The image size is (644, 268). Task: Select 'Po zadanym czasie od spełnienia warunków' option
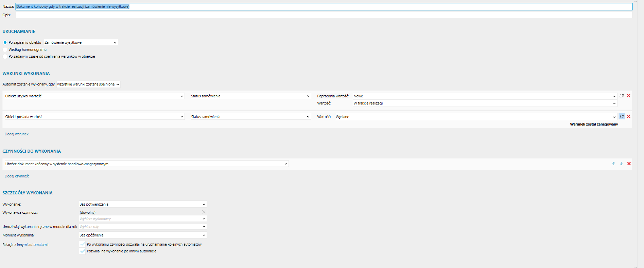pos(5,57)
